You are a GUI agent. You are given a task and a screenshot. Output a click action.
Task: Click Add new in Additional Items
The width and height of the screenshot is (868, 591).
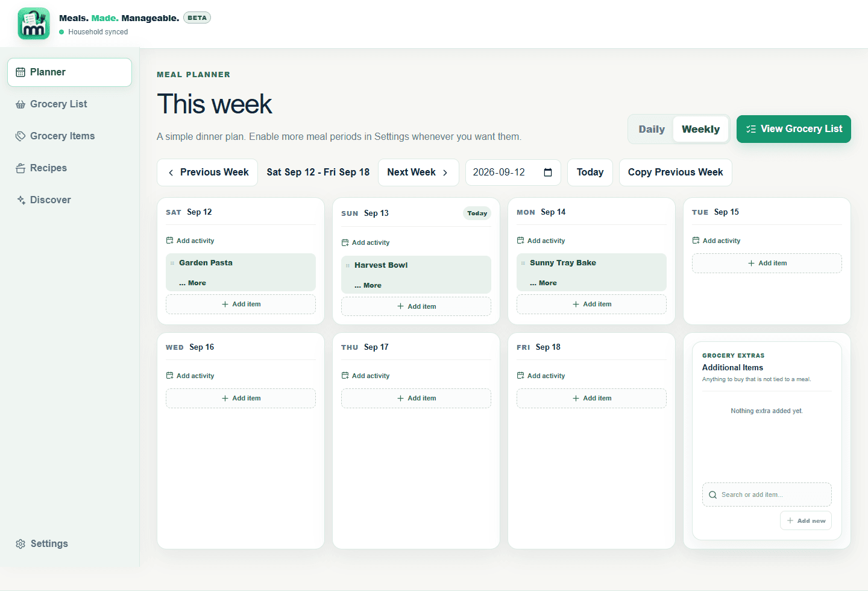(x=806, y=520)
